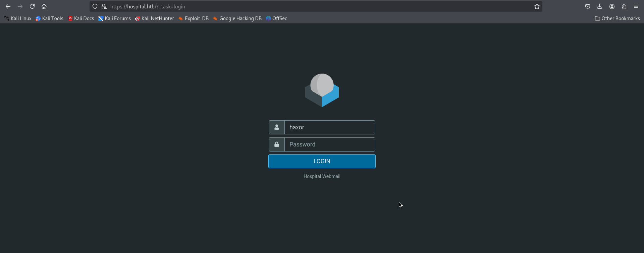The image size is (644, 253).
Task: Click the username field containing haxor
Action: [x=329, y=127]
